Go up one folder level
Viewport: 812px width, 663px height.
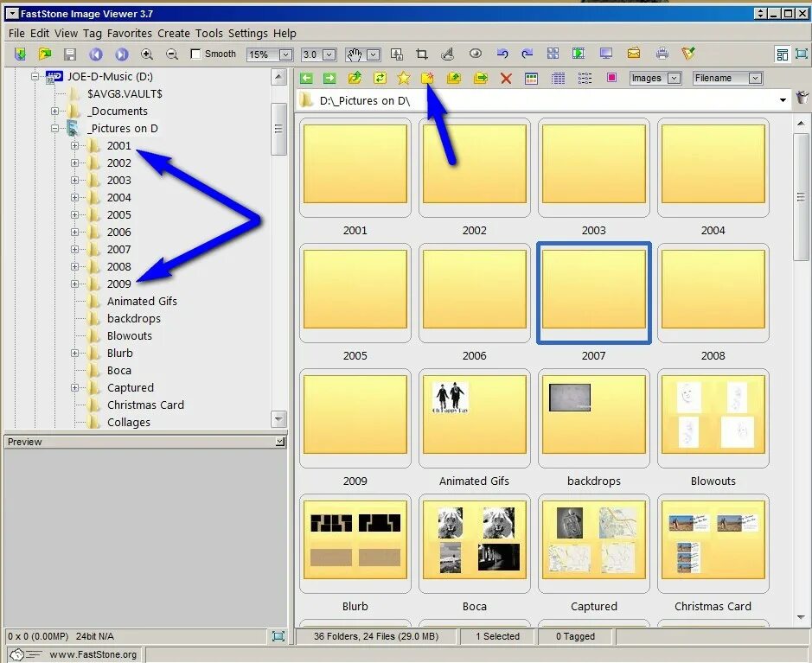pos(355,78)
